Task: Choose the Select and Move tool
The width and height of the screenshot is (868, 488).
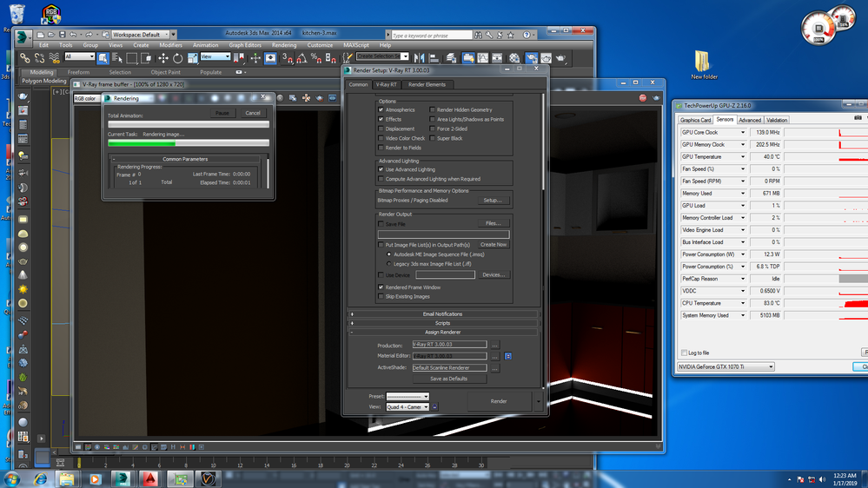Action: click(163, 57)
